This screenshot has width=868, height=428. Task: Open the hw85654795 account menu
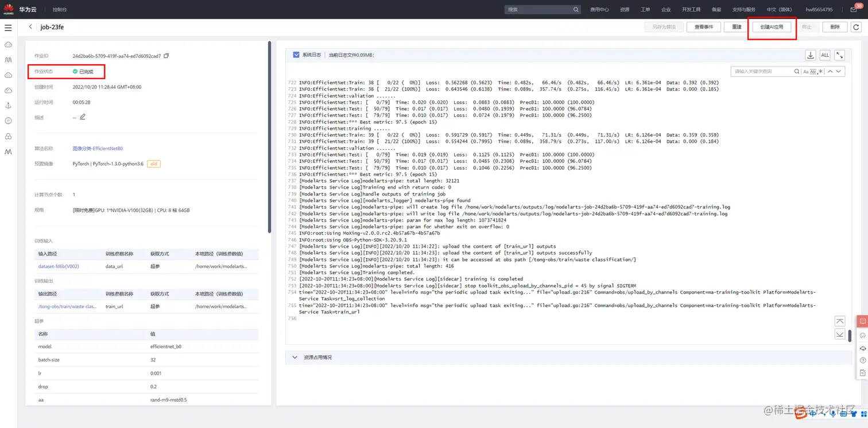pyautogui.click(x=819, y=10)
